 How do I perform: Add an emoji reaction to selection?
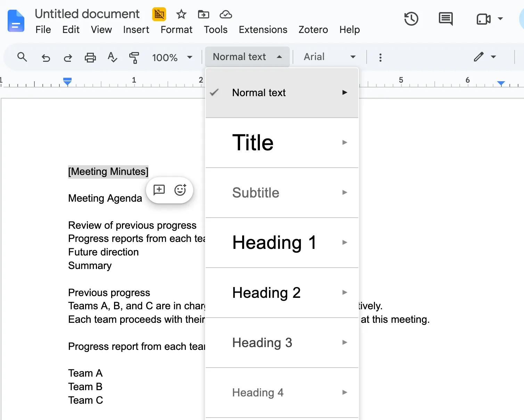(x=180, y=190)
